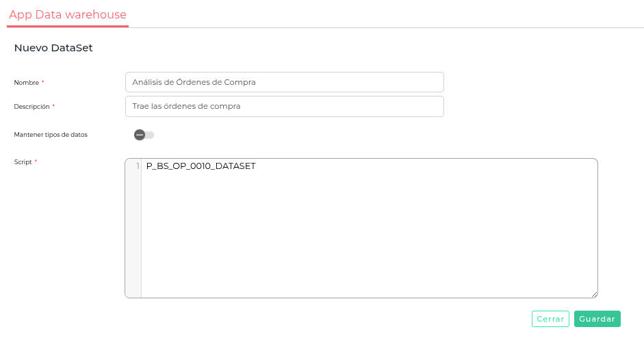Click the empty area of the Script editor

point(370,233)
